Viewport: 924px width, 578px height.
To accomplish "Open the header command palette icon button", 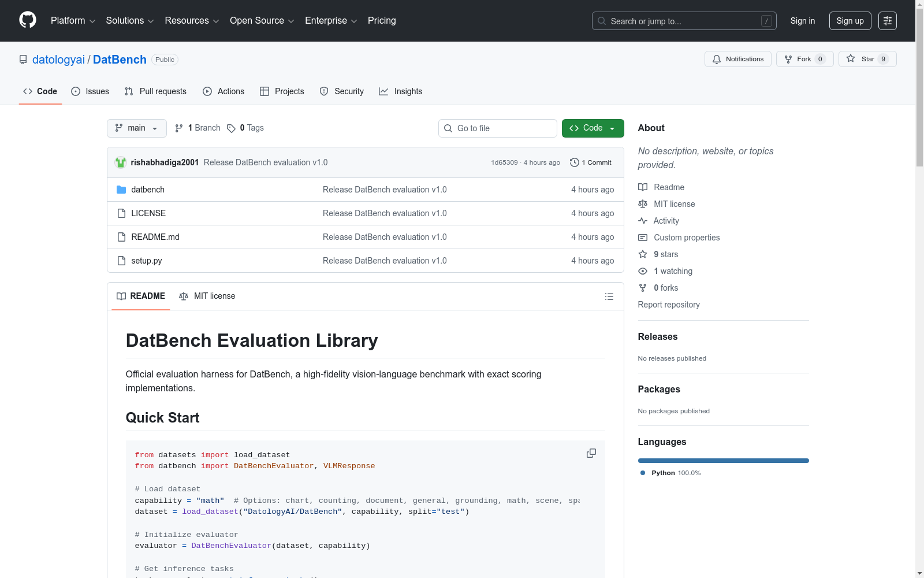I will click(x=888, y=21).
